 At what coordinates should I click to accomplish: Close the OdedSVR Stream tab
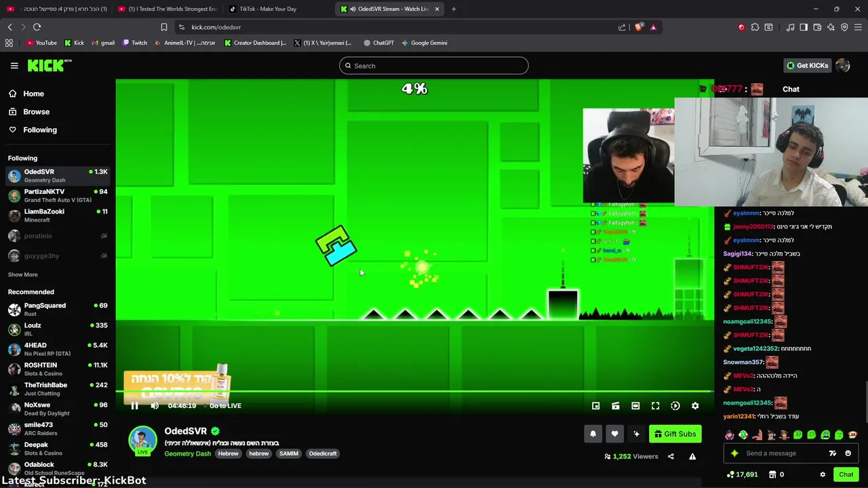[x=437, y=9]
